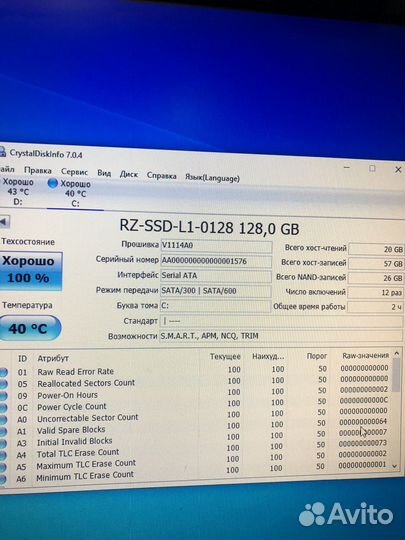
Task: Select disk C: with 40 °C status
Action: pyautogui.click(x=75, y=194)
